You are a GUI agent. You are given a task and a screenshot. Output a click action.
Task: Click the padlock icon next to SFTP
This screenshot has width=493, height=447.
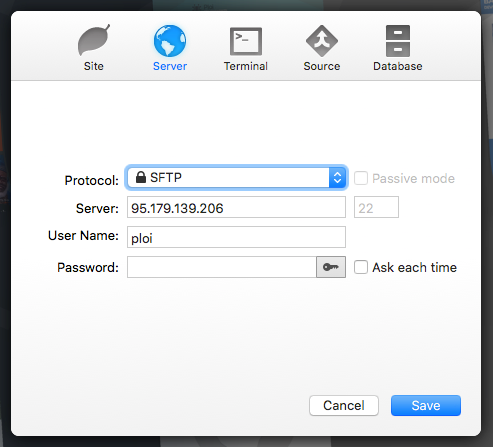[x=141, y=177]
